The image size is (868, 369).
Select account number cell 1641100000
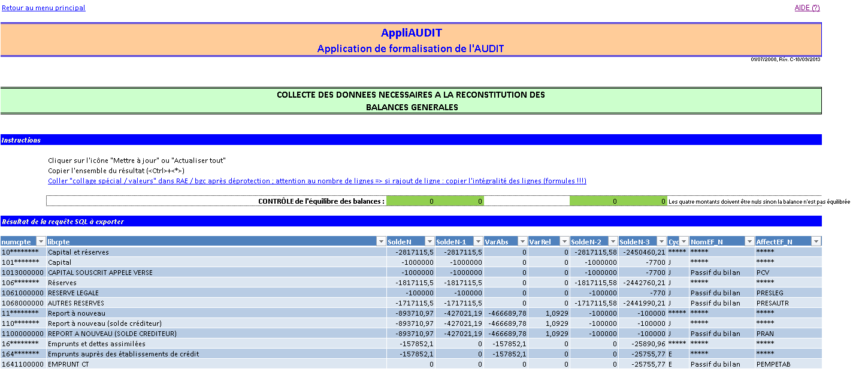(23, 364)
